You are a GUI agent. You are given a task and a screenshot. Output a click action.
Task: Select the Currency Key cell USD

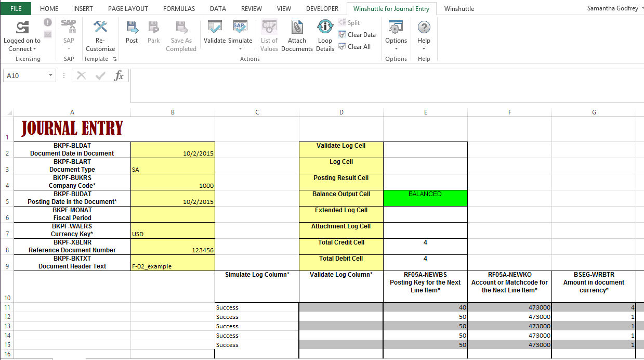pyautogui.click(x=173, y=230)
